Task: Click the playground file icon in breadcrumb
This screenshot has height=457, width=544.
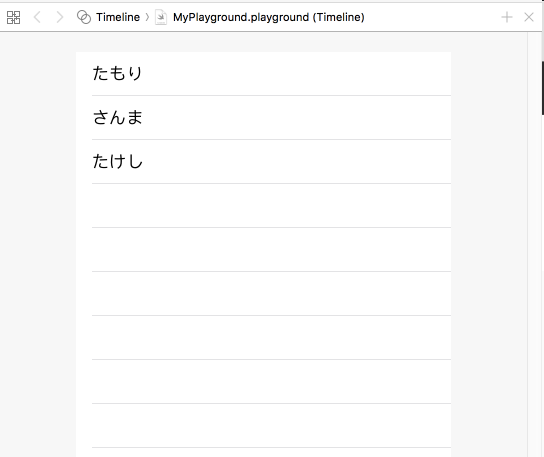Action: pos(161,17)
